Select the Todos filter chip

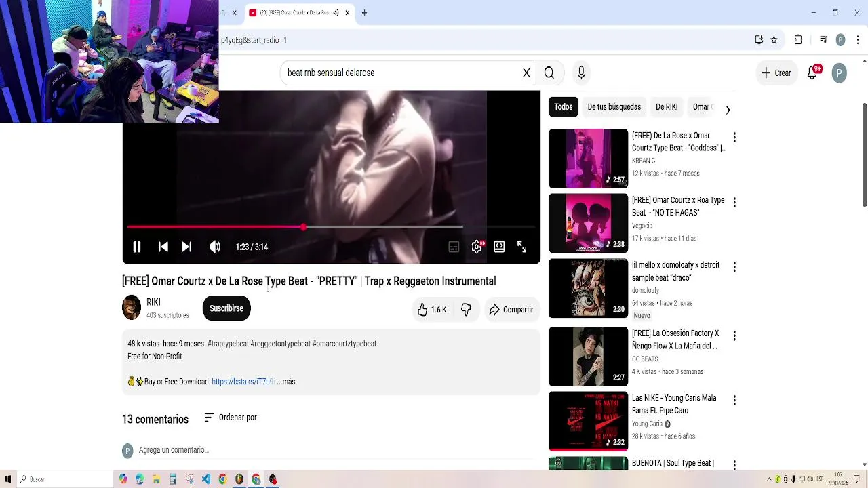pos(564,107)
